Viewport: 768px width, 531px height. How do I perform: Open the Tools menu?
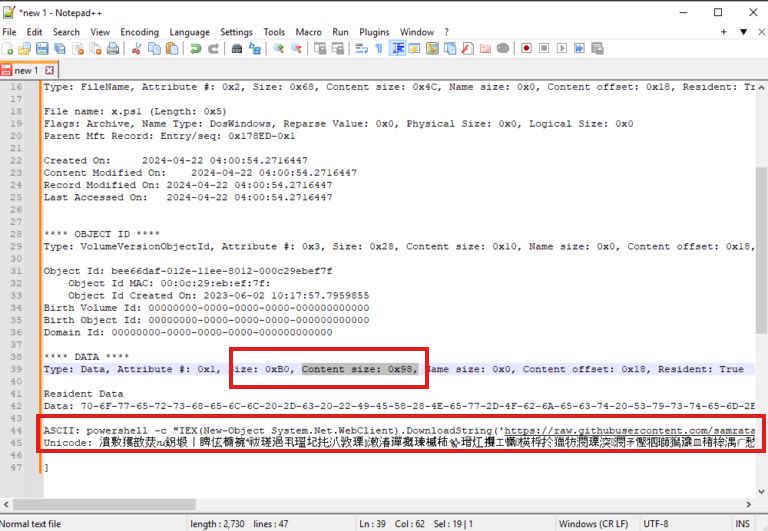[x=274, y=32]
